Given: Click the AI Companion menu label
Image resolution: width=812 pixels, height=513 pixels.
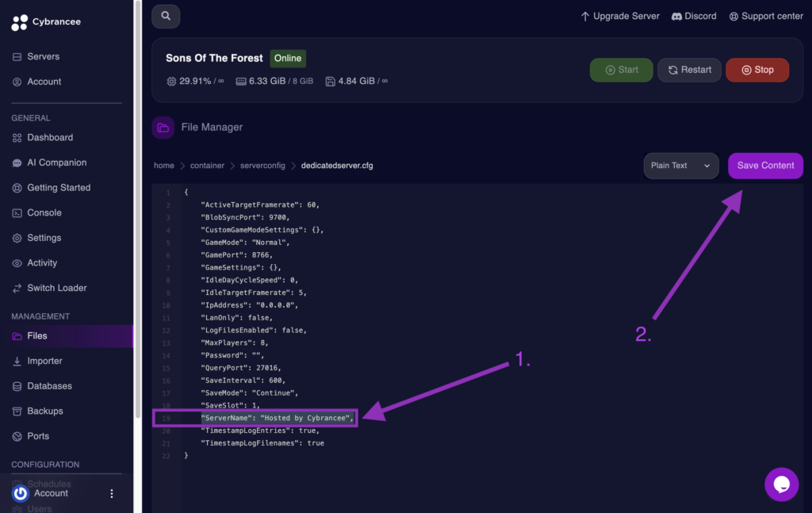Looking at the screenshot, I should click(x=57, y=163).
